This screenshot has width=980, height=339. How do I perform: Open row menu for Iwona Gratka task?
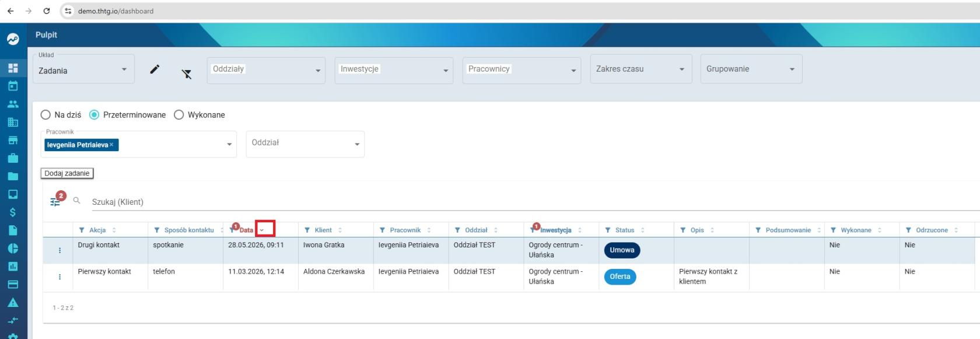pyautogui.click(x=60, y=250)
